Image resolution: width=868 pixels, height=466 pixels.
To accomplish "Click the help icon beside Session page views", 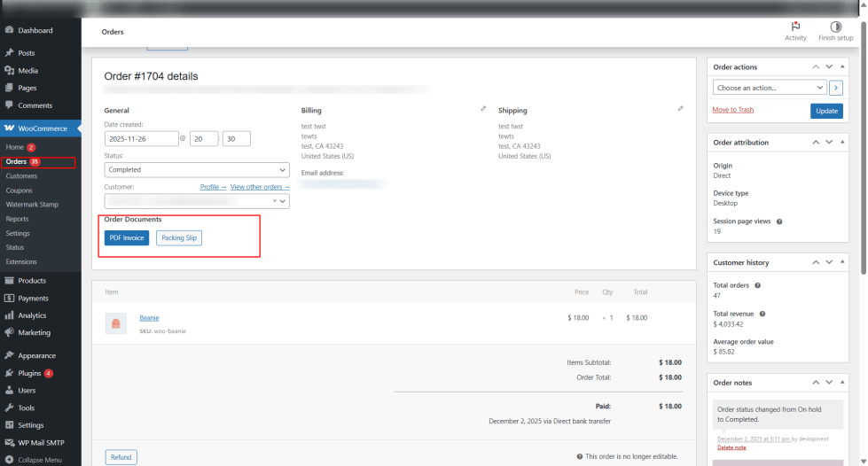I will [779, 221].
